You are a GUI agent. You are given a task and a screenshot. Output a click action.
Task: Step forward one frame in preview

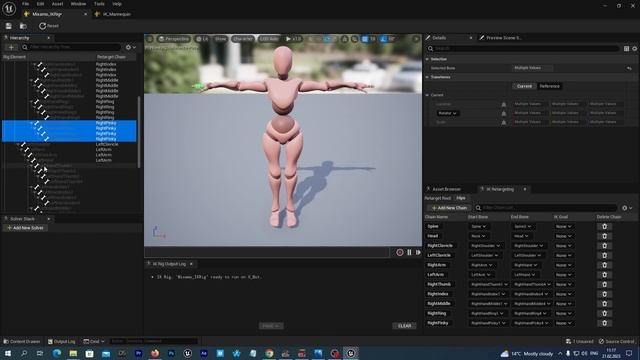(418, 253)
